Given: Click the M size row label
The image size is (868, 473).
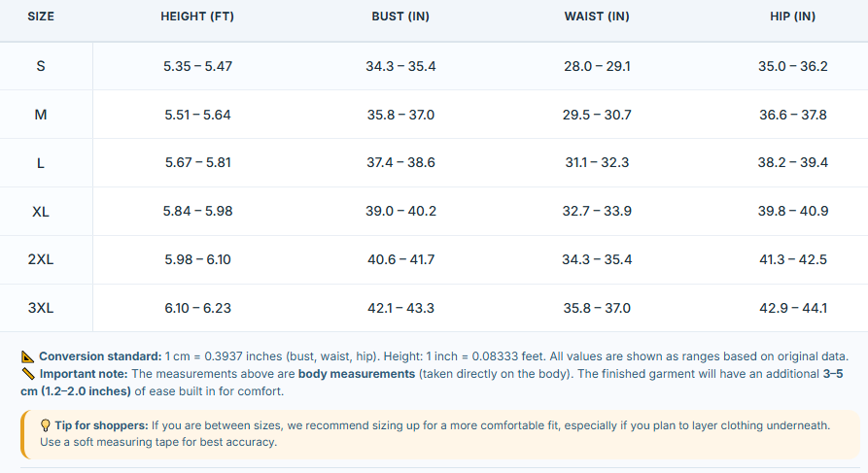Looking at the screenshot, I should click(x=41, y=115).
